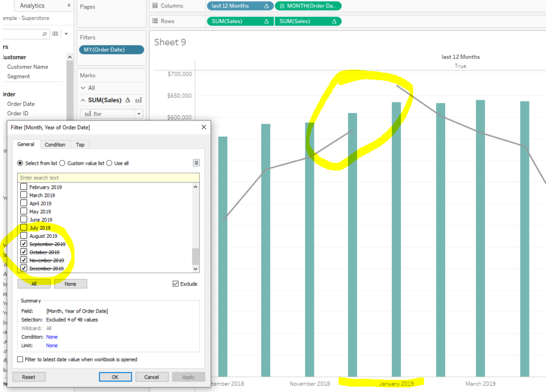The height and width of the screenshot is (392, 546).
Task: Click the Cancel button
Action: (152, 377)
